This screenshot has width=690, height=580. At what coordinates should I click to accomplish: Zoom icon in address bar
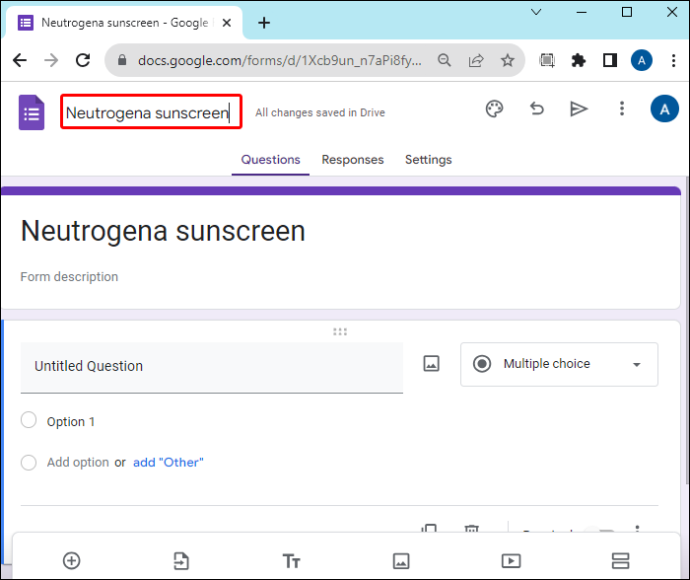(x=444, y=60)
